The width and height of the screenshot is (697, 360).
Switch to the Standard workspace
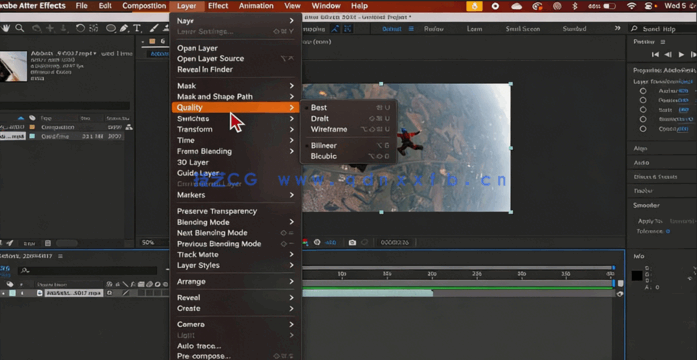574,28
